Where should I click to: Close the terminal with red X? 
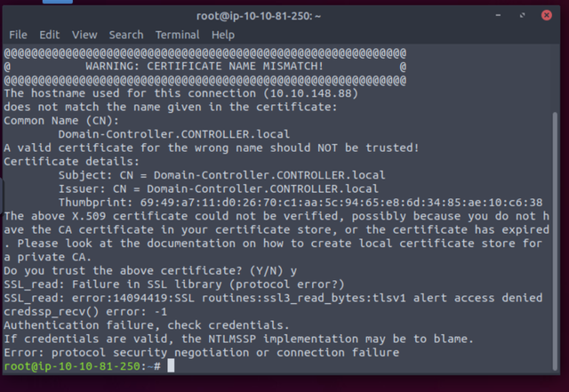tap(547, 15)
